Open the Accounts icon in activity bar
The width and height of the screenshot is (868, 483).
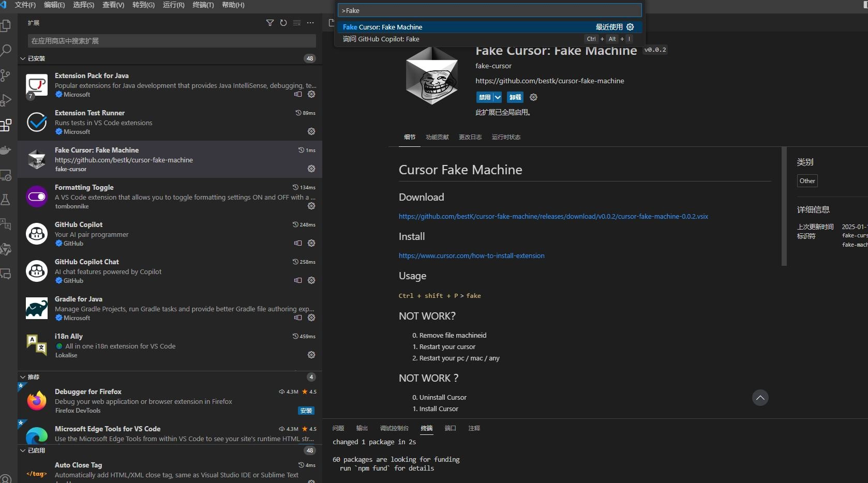click(x=6, y=478)
